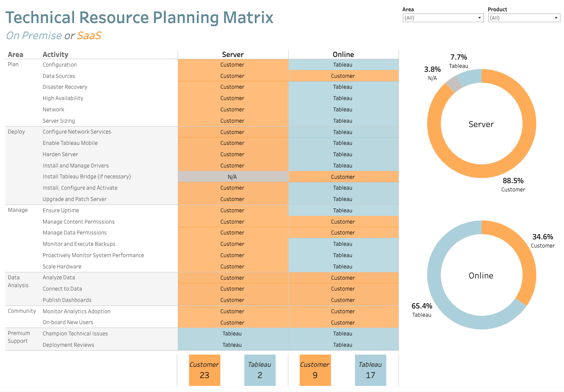Viewport: 564px width, 392px height.
Task: Open the Product filter dropdown
Action: [x=524, y=18]
